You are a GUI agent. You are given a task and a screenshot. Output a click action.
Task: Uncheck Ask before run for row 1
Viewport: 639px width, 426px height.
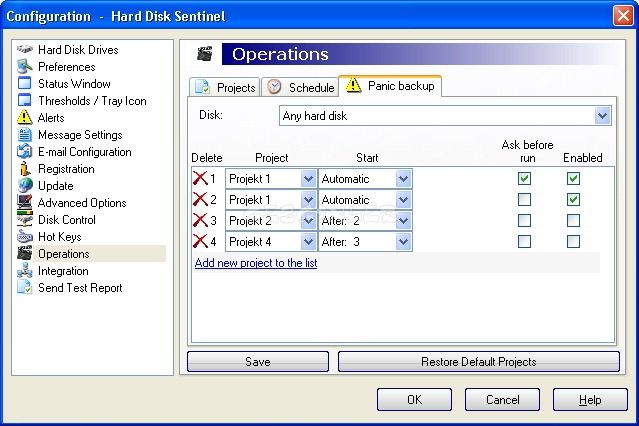tap(524, 179)
